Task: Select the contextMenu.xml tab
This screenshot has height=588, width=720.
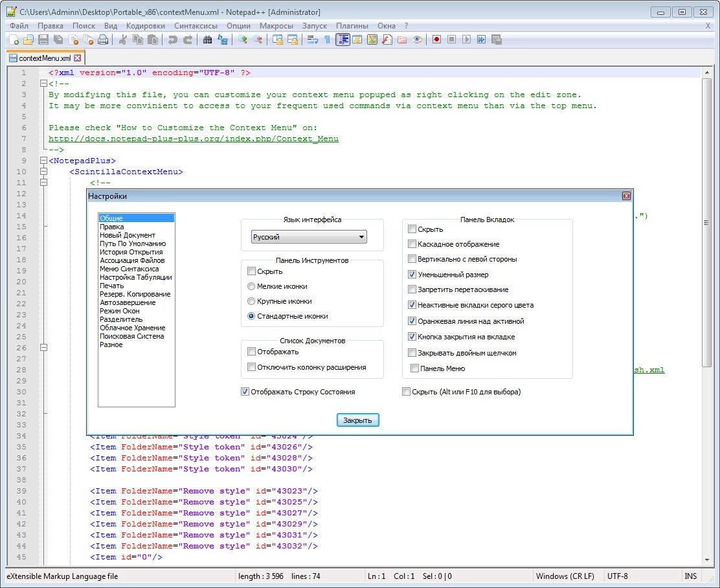Action: (x=45, y=58)
